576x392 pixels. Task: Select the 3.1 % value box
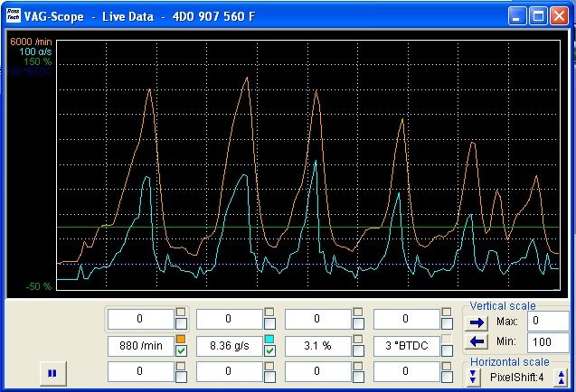pos(317,345)
